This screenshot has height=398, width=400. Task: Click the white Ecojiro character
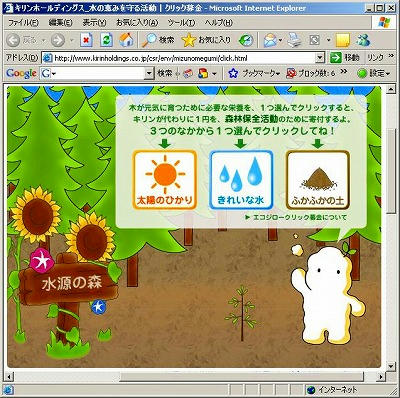[327, 297]
